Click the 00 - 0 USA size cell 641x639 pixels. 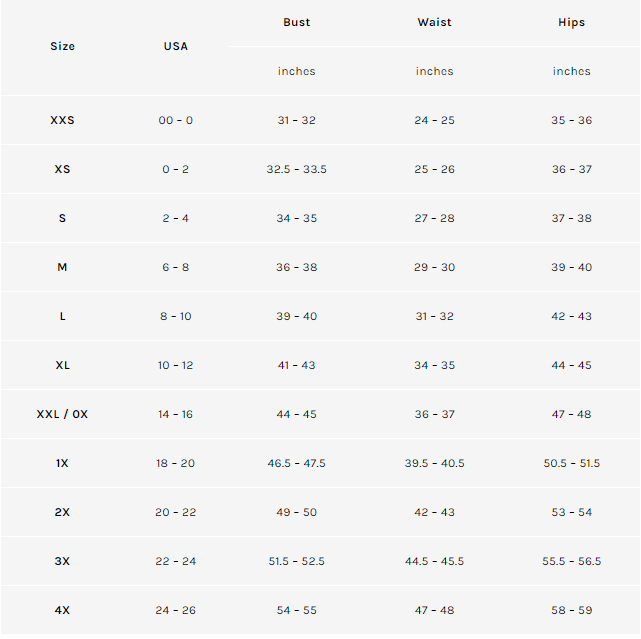pyautogui.click(x=175, y=120)
